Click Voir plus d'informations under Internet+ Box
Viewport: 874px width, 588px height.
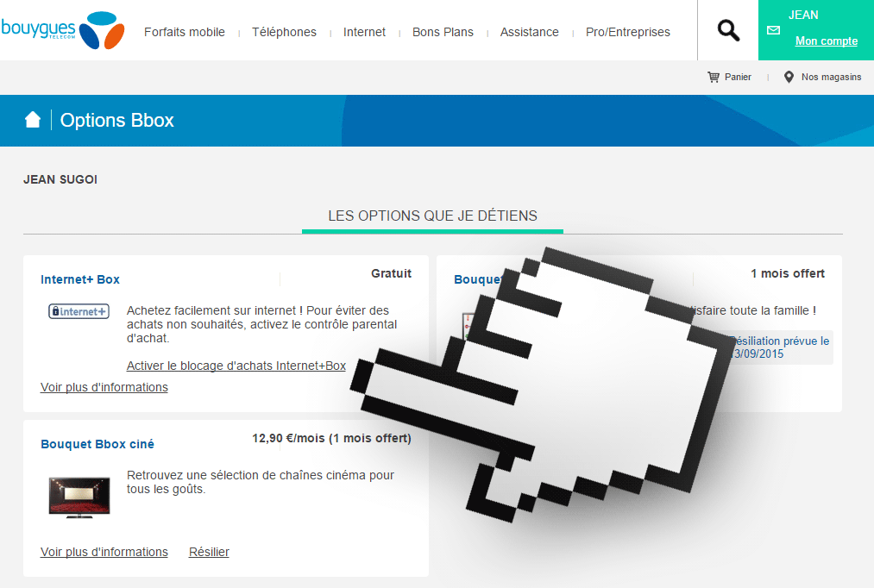click(x=104, y=388)
